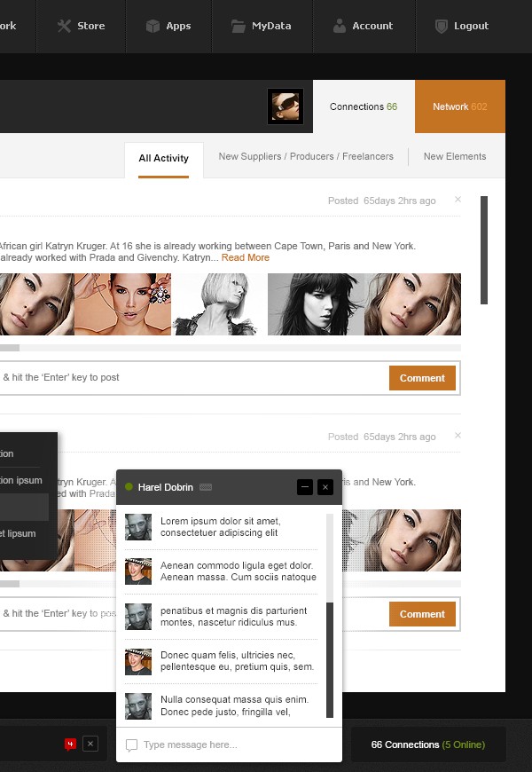Click the 'Type message here...' chat field
This screenshot has width=532, height=772.
pos(230,744)
